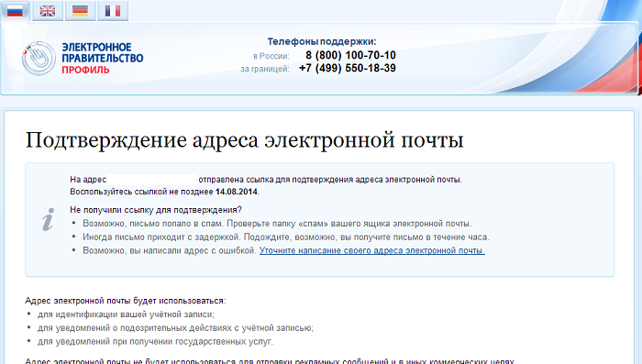This screenshot has width=642, height=364.
Task: Click 'Адрес электронной почты будет использоваться:' text
Action: click(x=126, y=301)
